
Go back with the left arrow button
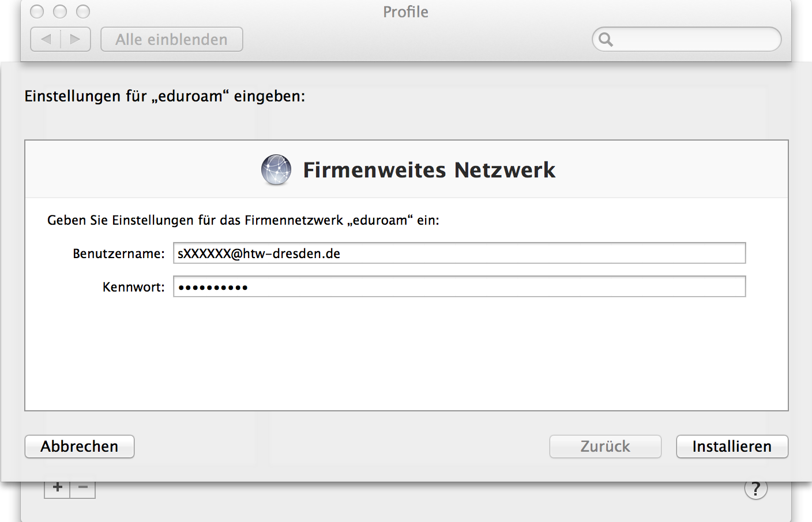click(x=46, y=39)
